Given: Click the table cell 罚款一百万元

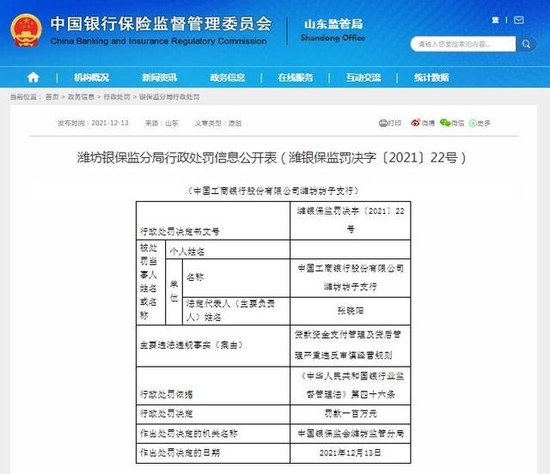Looking at the screenshot, I should (350, 414).
